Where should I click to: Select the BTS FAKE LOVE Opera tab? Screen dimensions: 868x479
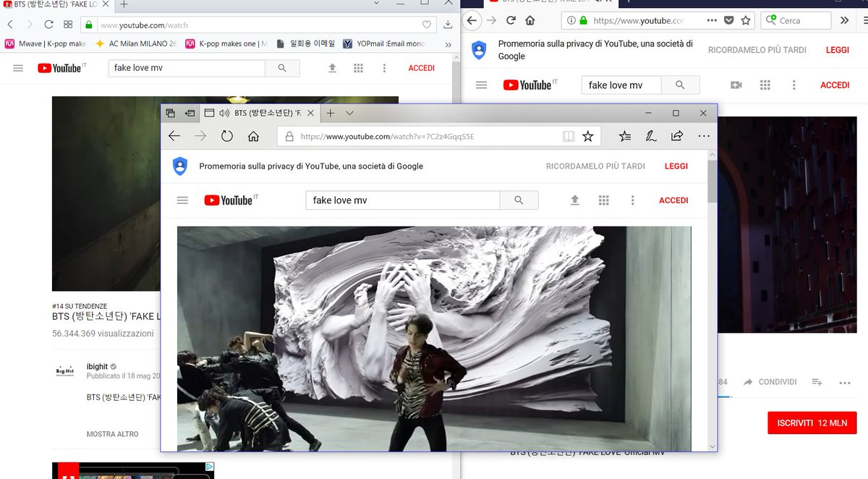tap(56, 4)
